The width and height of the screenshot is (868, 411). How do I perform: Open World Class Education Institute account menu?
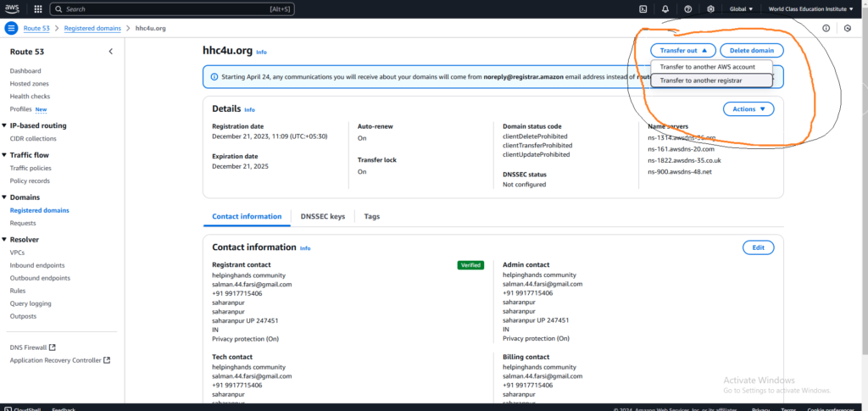coord(811,8)
